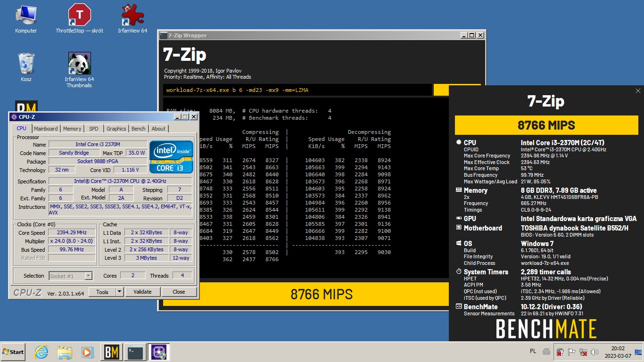Open the About tab in CPU-Z
Image resolution: width=644 pixels, height=362 pixels.
[x=158, y=129]
